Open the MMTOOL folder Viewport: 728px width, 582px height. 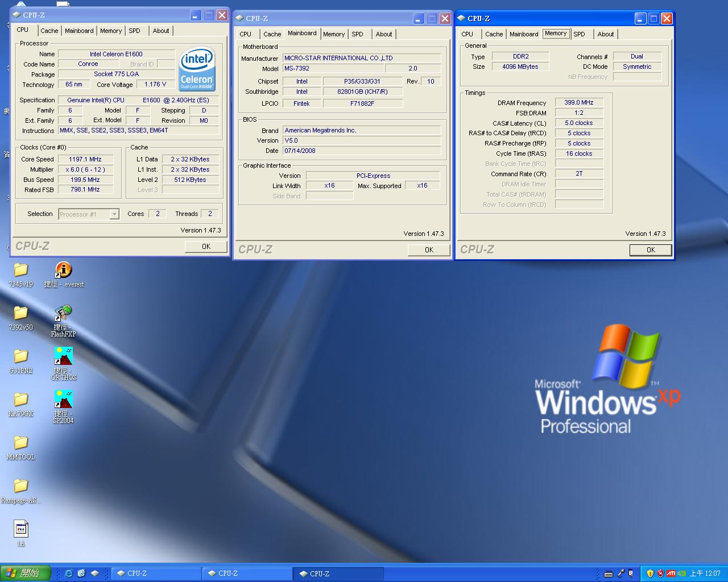20,443
